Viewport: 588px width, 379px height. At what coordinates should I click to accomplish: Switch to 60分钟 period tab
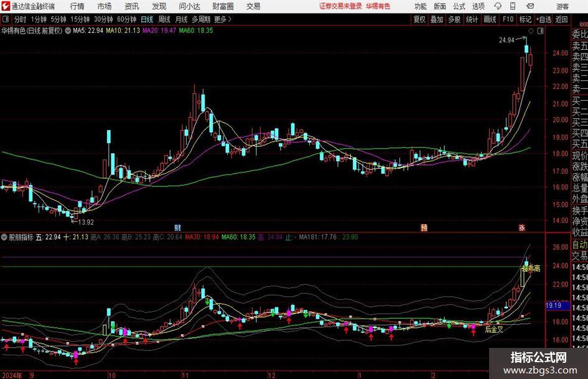[127, 19]
